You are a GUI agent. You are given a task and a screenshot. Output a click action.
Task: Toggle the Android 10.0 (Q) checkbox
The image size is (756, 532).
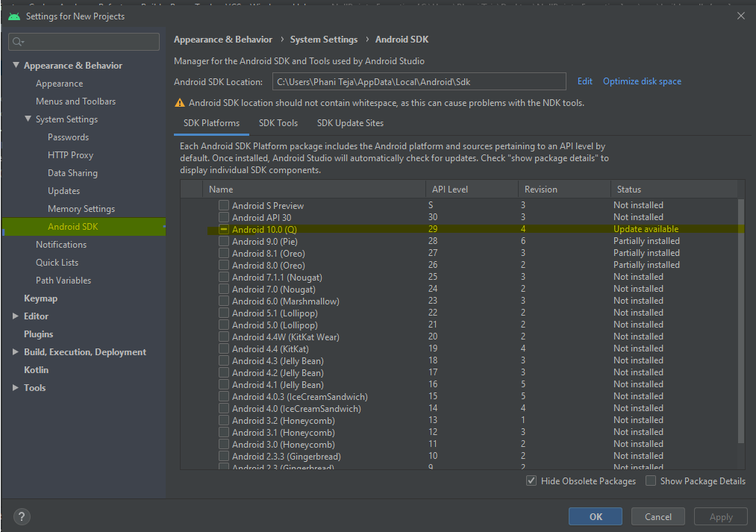point(224,229)
